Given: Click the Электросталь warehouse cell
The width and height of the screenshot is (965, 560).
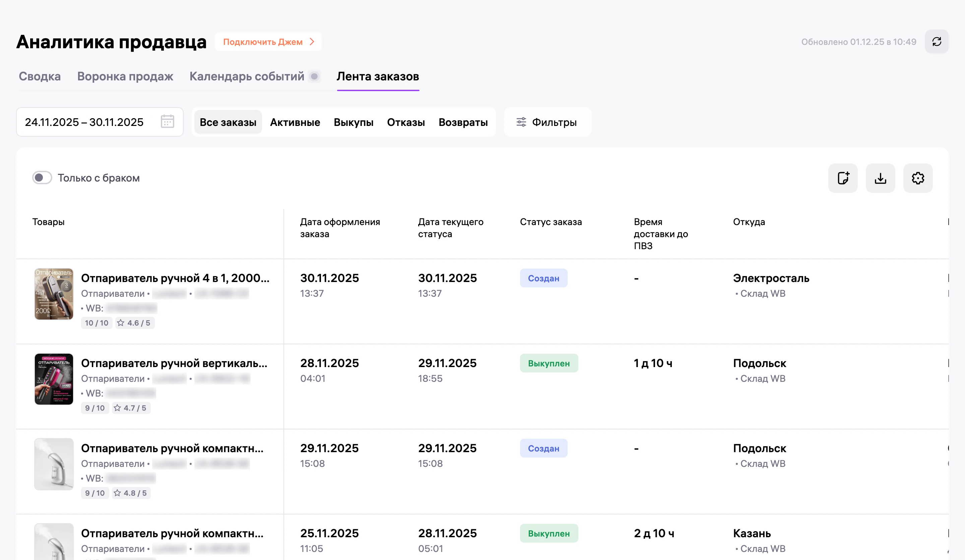Looking at the screenshot, I should pos(771,285).
